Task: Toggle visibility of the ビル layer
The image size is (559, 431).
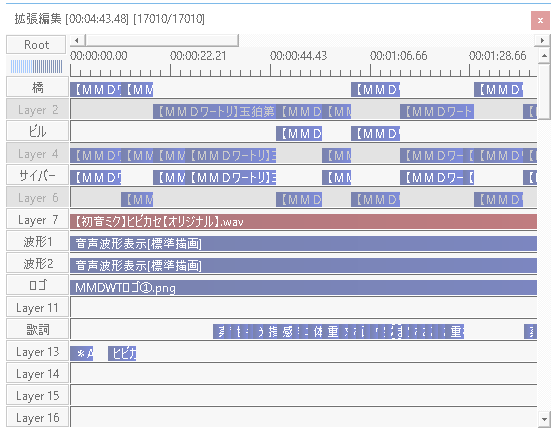Action: (x=37, y=131)
